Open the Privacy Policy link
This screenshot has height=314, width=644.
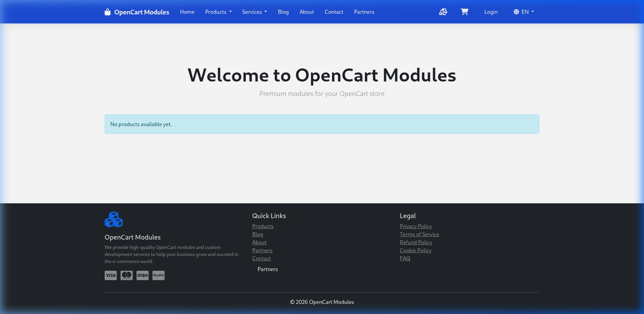pyautogui.click(x=416, y=226)
